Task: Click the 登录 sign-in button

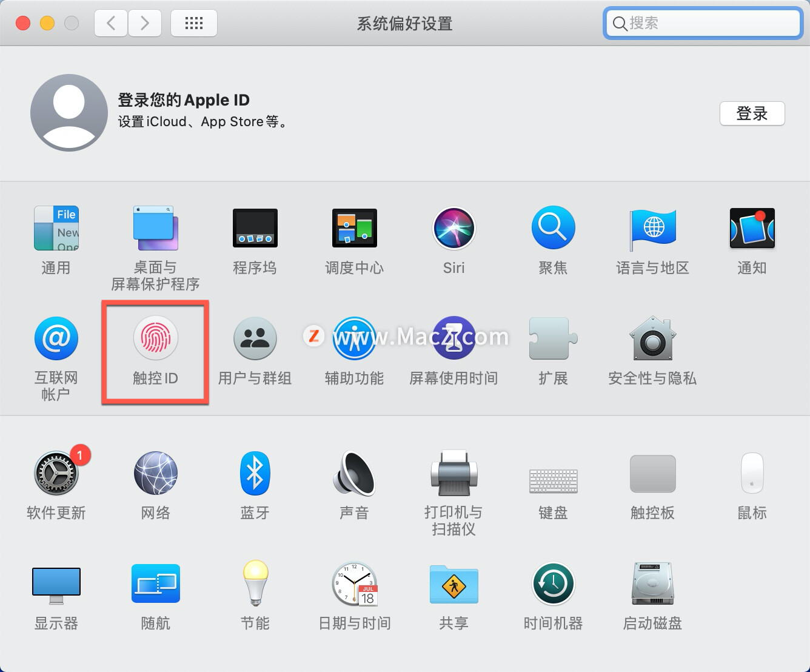Action: point(752,113)
